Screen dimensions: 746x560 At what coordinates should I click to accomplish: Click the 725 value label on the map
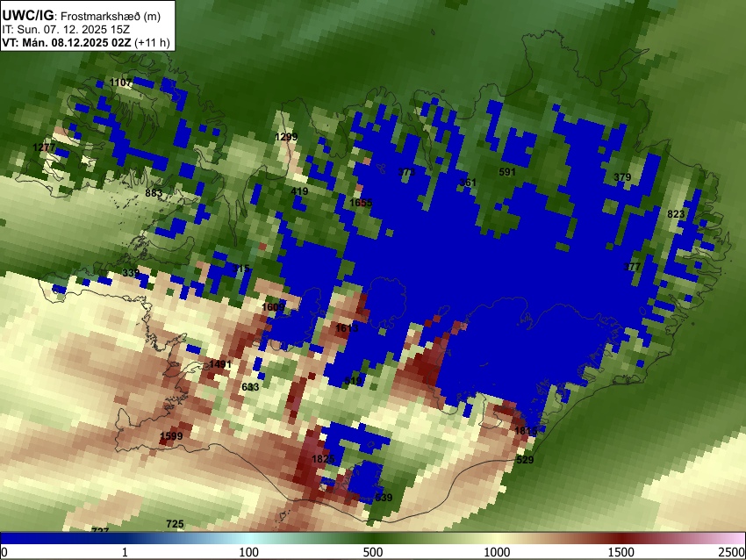[175, 524]
